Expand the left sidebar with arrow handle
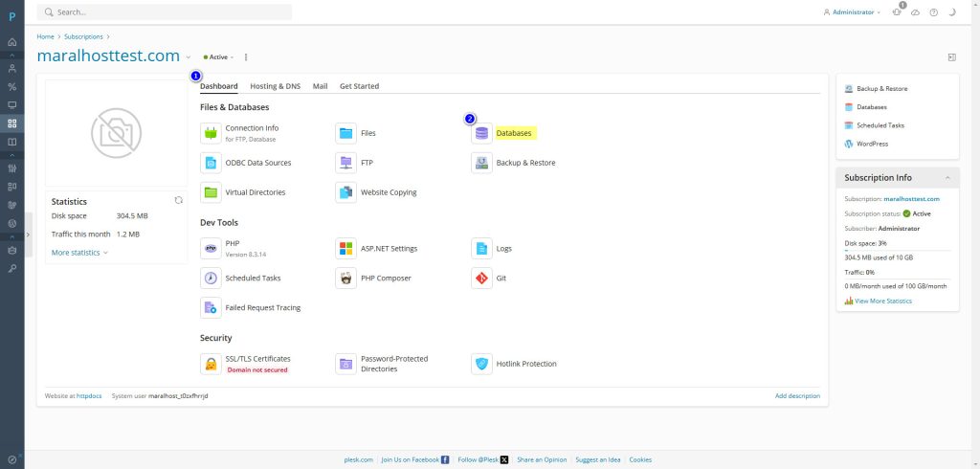 coord(28,234)
